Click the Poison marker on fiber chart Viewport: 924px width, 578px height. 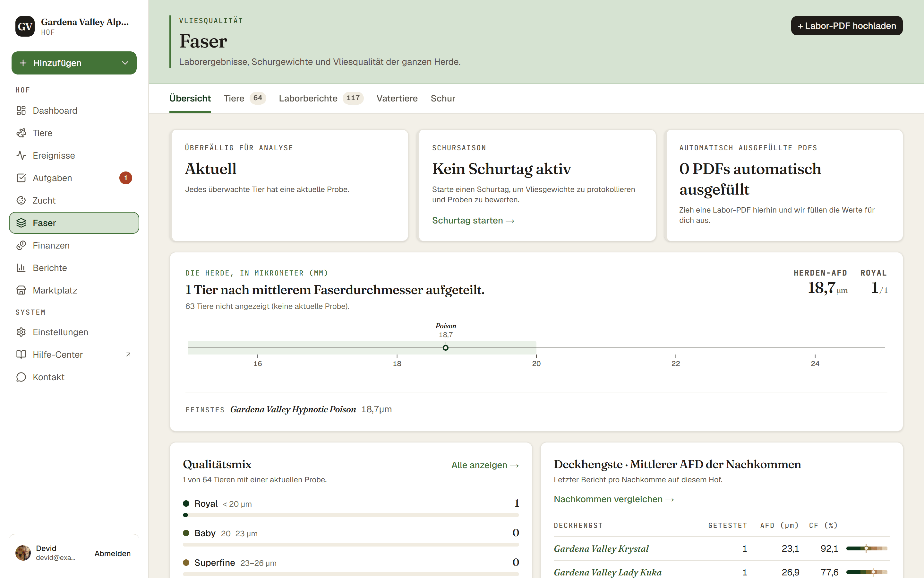(x=446, y=347)
